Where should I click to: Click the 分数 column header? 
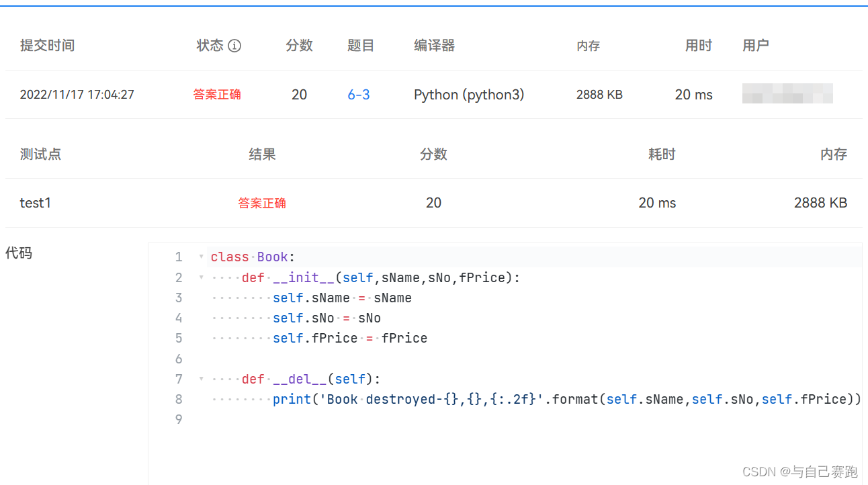(x=300, y=45)
